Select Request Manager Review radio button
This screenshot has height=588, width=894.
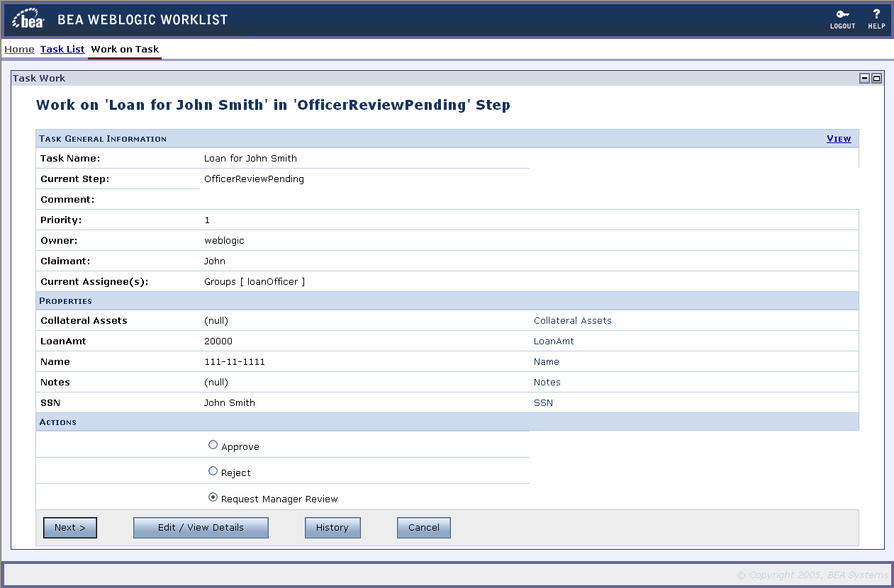tap(213, 497)
